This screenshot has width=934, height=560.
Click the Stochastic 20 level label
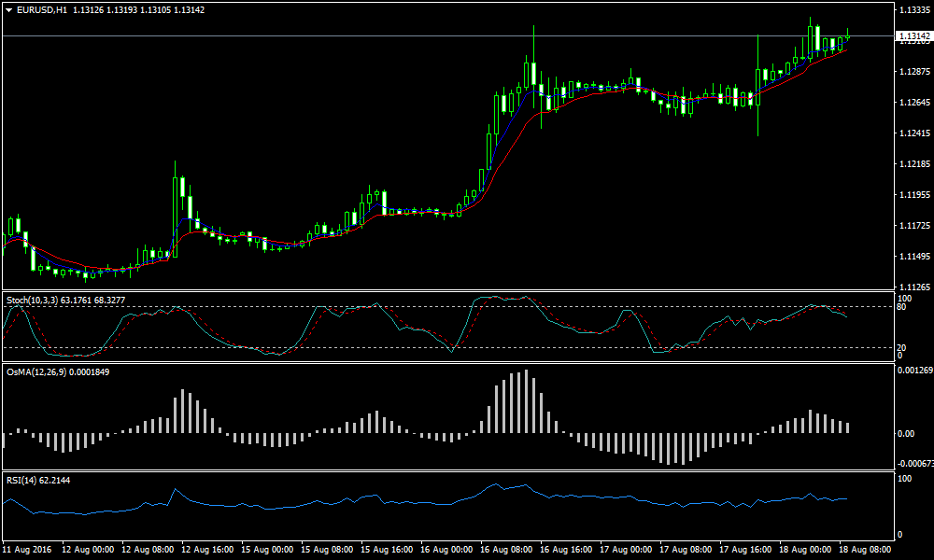(900, 347)
